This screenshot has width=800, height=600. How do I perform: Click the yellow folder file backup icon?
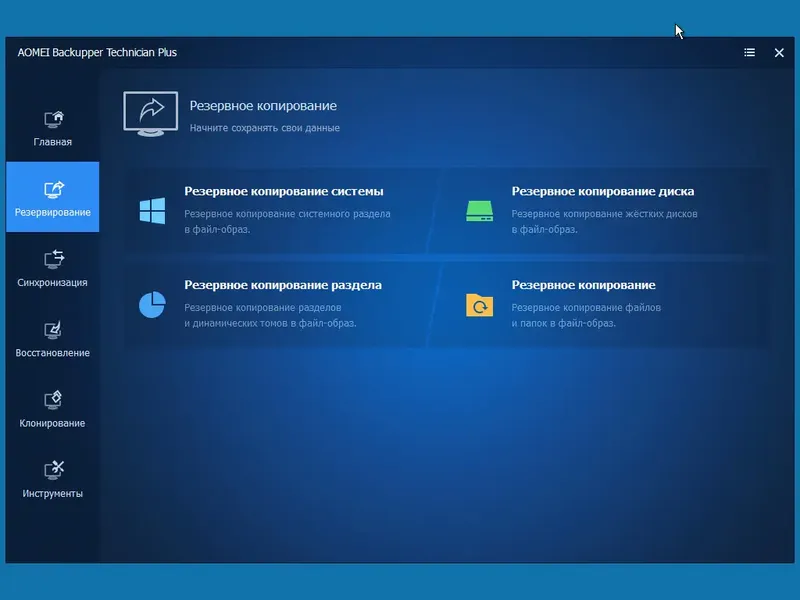pos(479,305)
